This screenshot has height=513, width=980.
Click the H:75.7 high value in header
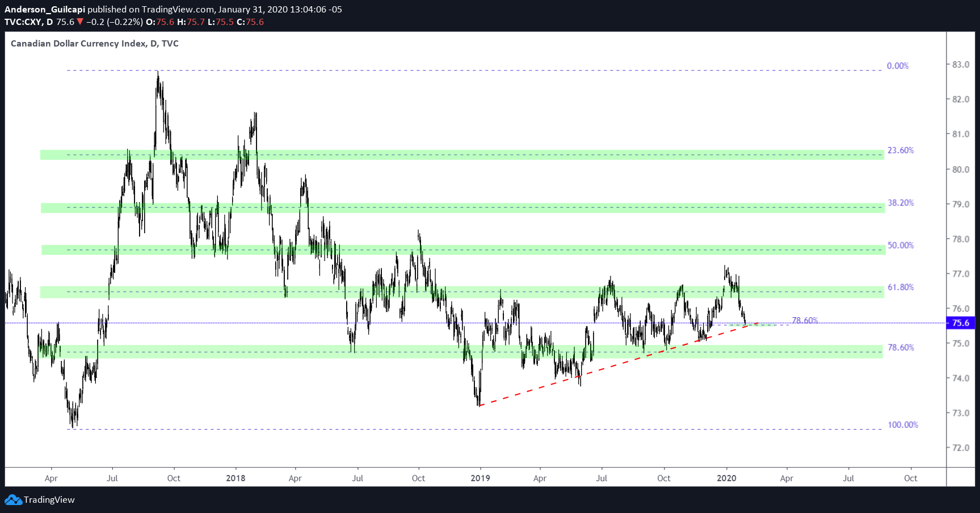[x=191, y=22]
